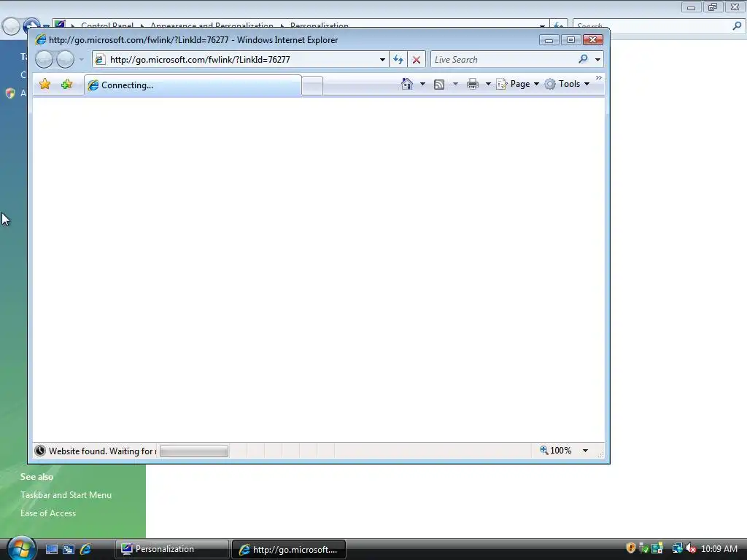The width and height of the screenshot is (747, 560).
Task: Click the muted volume tray icon
Action: (x=691, y=548)
